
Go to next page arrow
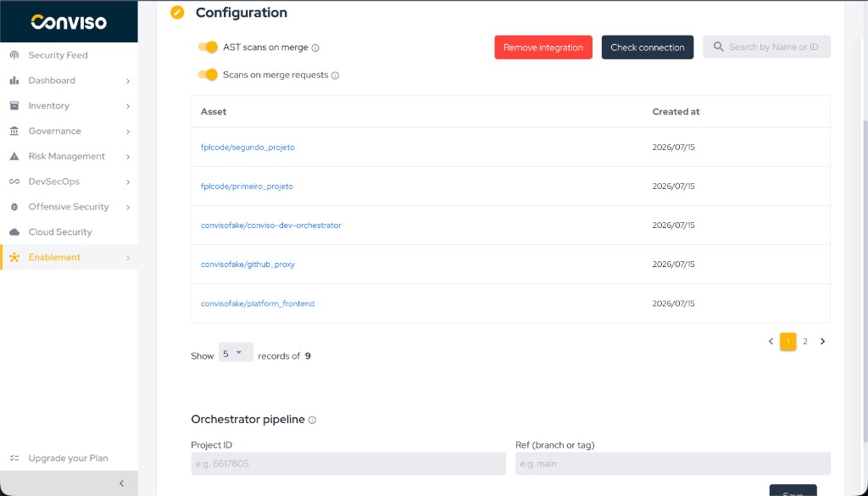[x=822, y=342]
